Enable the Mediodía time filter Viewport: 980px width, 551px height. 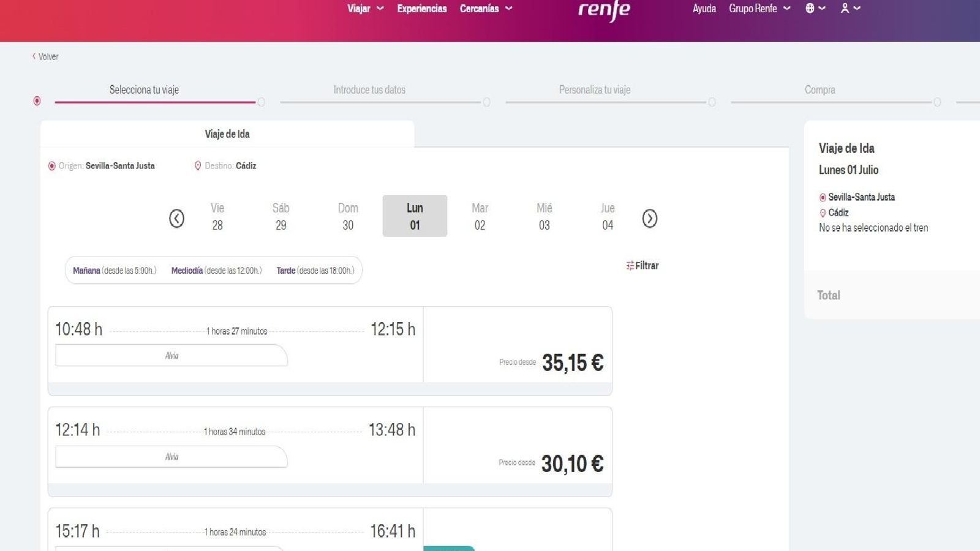click(188, 270)
